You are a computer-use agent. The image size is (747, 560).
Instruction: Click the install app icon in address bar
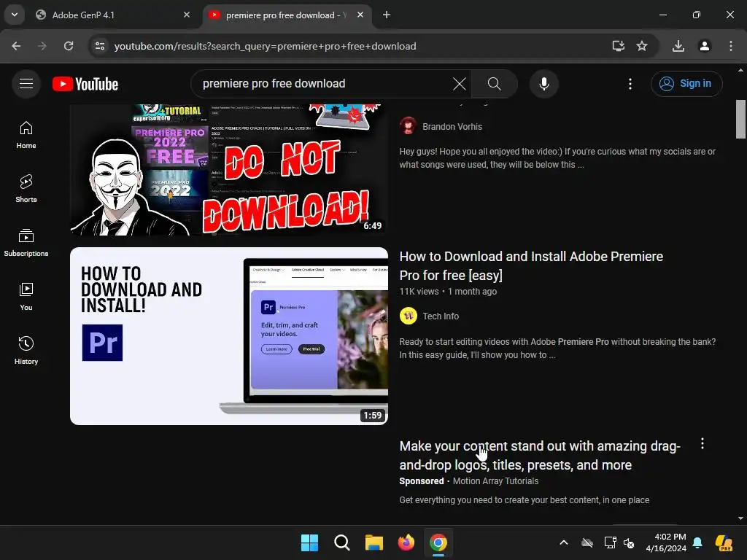click(618, 46)
